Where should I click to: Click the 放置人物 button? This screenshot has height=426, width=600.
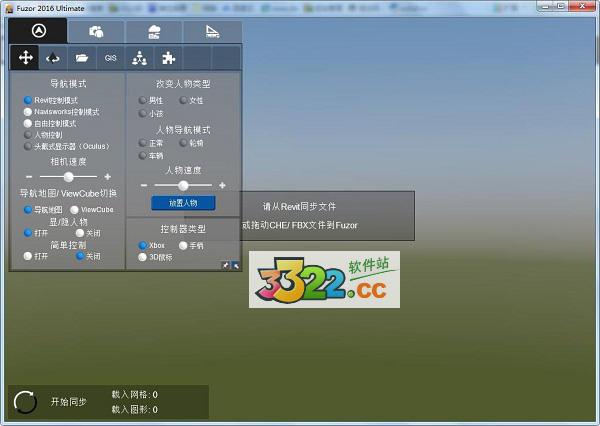pyautogui.click(x=183, y=203)
